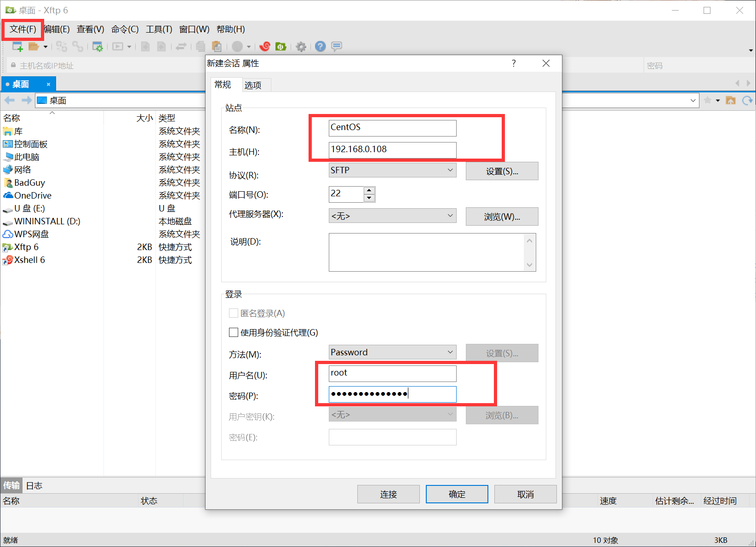The width and height of the screenshot is (756, 547).
Task: Close the 桌面 tab with its x
Action: [48, 84]
